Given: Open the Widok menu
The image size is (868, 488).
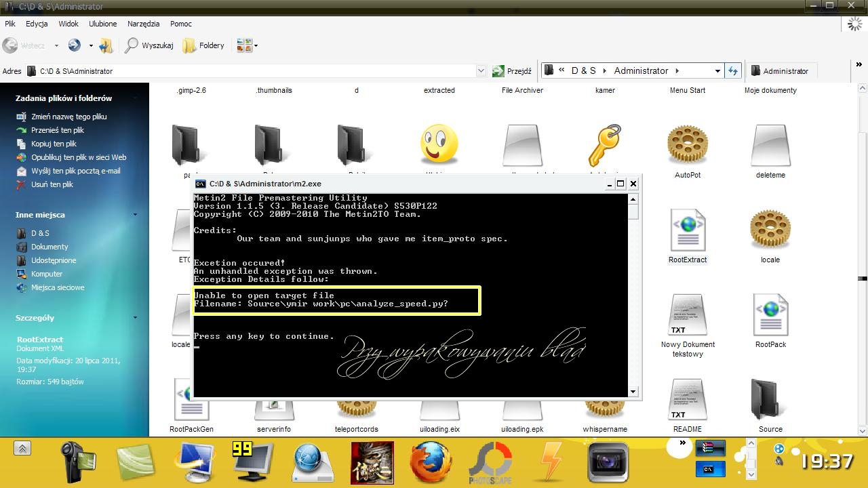Looking at the screenshot, I should 68,24.
